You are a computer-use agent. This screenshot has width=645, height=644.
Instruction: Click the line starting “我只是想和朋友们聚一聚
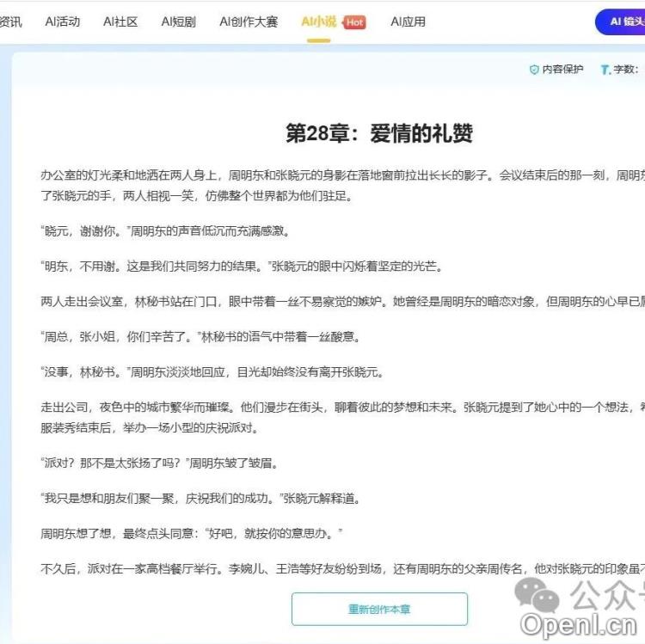pos(200,499)
